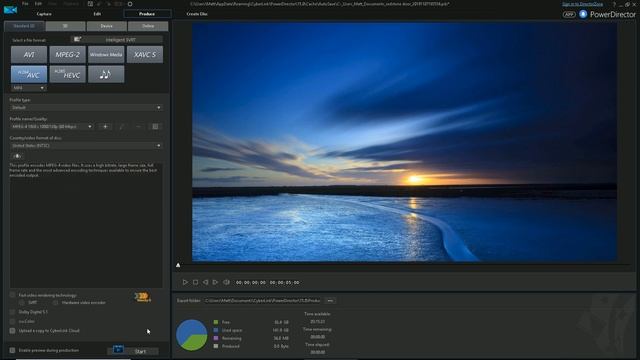This screenshot has width=640, height=360.
Task: Select the Produce module tab
Action: coord(147,14)
